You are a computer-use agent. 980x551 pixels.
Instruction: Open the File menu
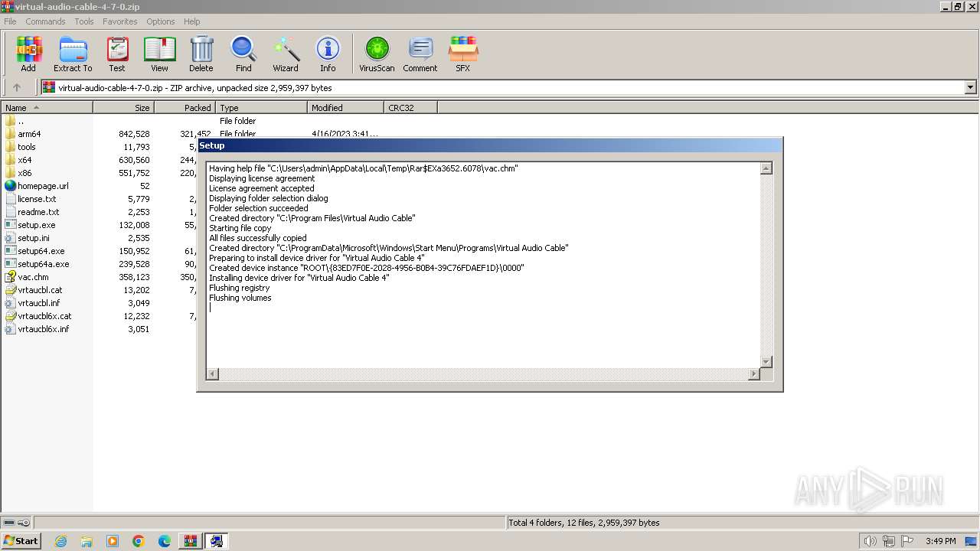pyautogui.click(x=10, y=21)
